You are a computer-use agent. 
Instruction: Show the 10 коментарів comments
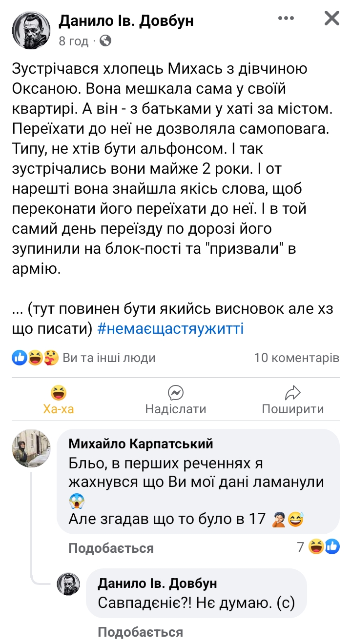coord(296,358)
